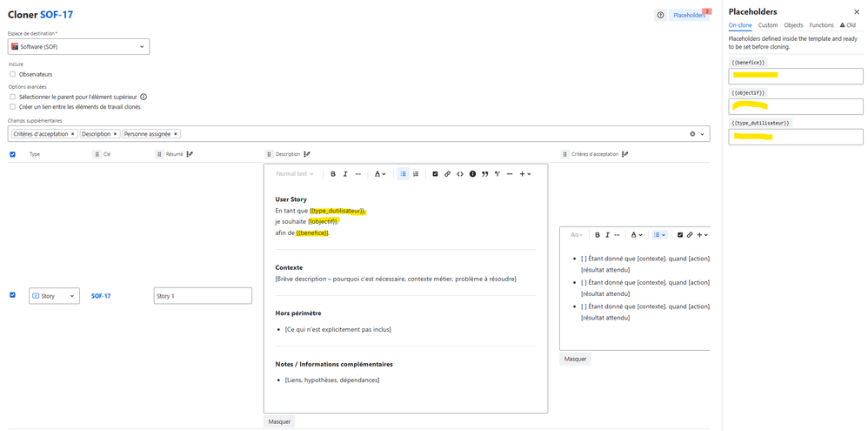Click Masquer below Critères d'acceptation editor
Screen dimensions: 868x431
(575, 359)
